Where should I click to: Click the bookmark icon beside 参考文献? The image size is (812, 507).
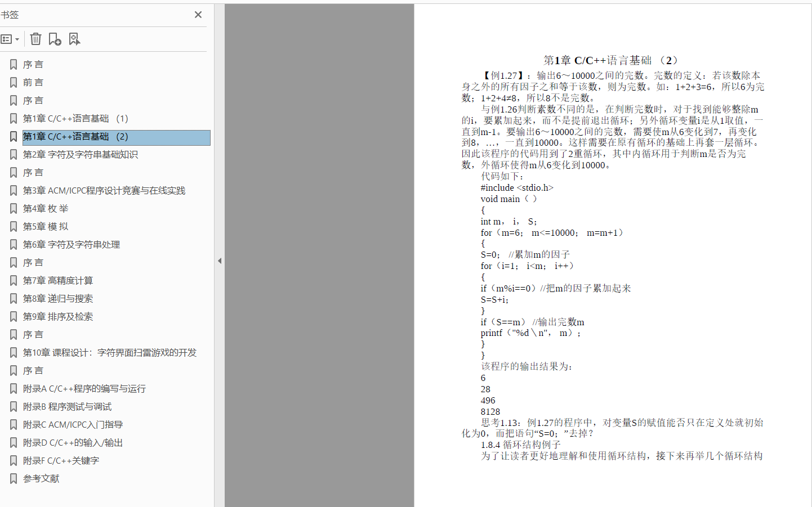13,478
